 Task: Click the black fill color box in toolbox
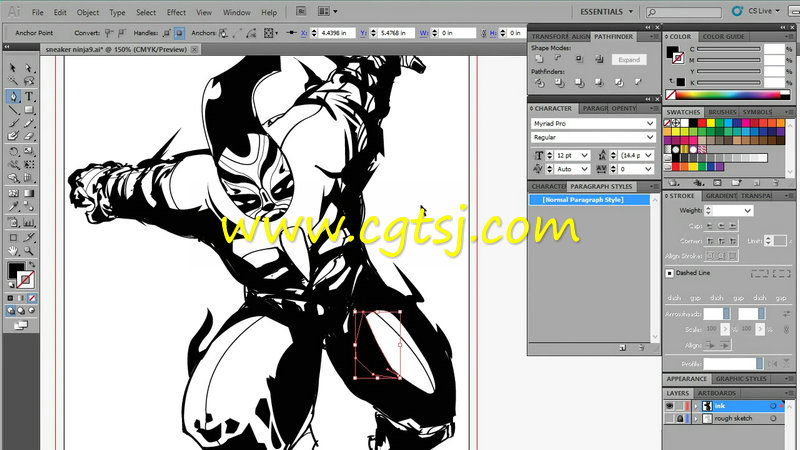tap(16, 270)
